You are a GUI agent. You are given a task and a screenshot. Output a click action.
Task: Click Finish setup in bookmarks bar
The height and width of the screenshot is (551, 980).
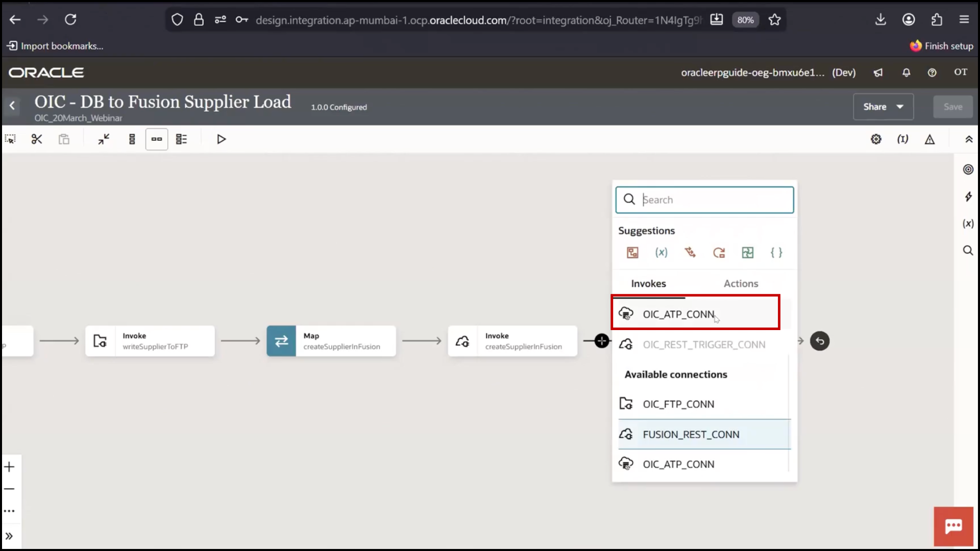tap(942, 46)
